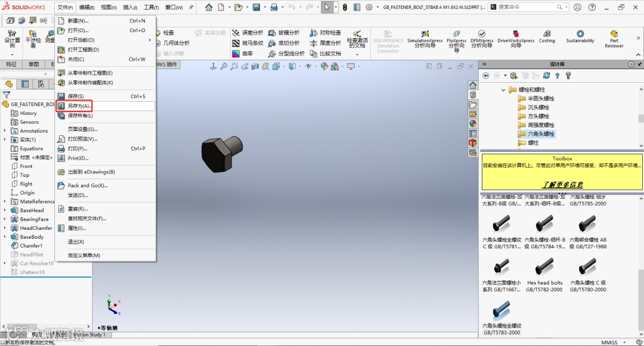Launch DFMXpress analysis wizard
644x346 pixels.
tap(482, 39)
